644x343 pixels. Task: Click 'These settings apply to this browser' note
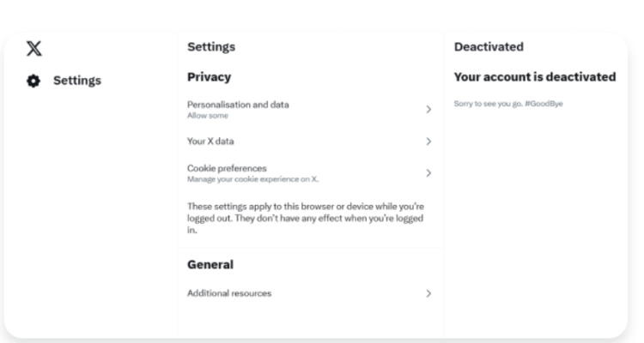coord(306,219)
